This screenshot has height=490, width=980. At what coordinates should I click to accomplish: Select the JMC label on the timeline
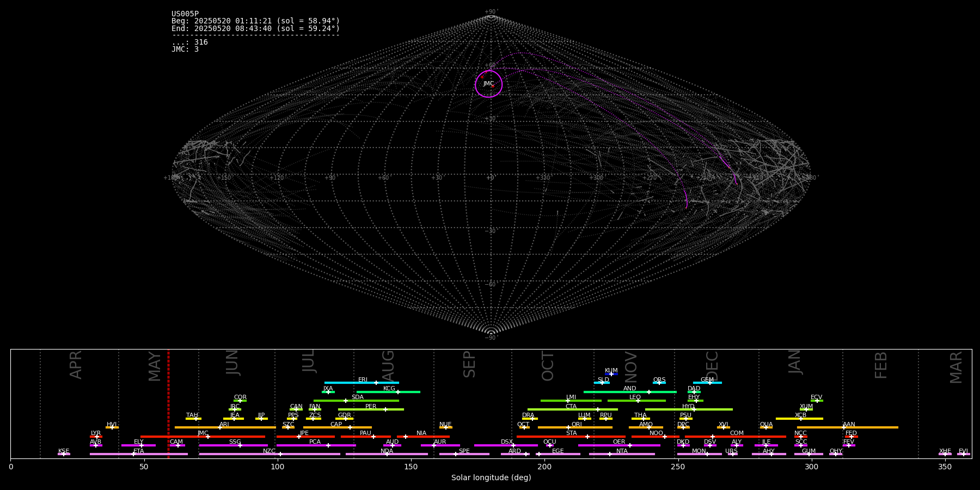tap(203, 433)
